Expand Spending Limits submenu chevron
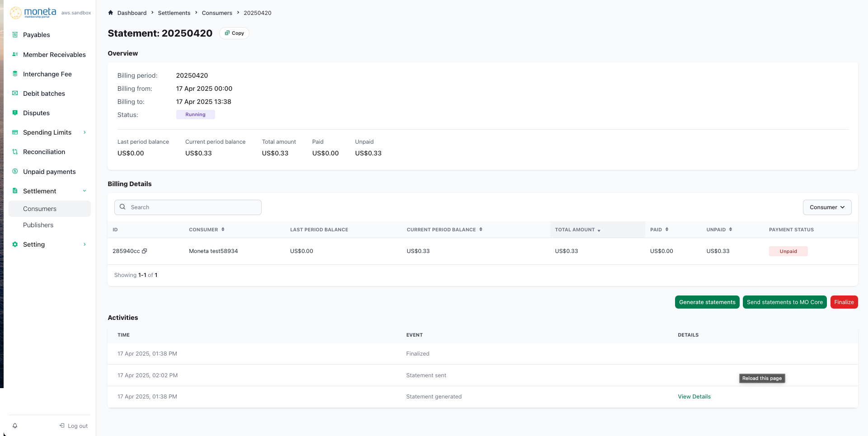The width and height of the screenshot is (868, 436). 84,132
